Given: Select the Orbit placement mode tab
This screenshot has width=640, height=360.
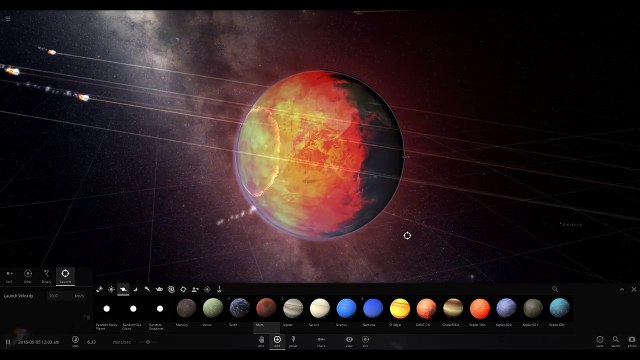Looking at the screenshot, I should [28, 276].
